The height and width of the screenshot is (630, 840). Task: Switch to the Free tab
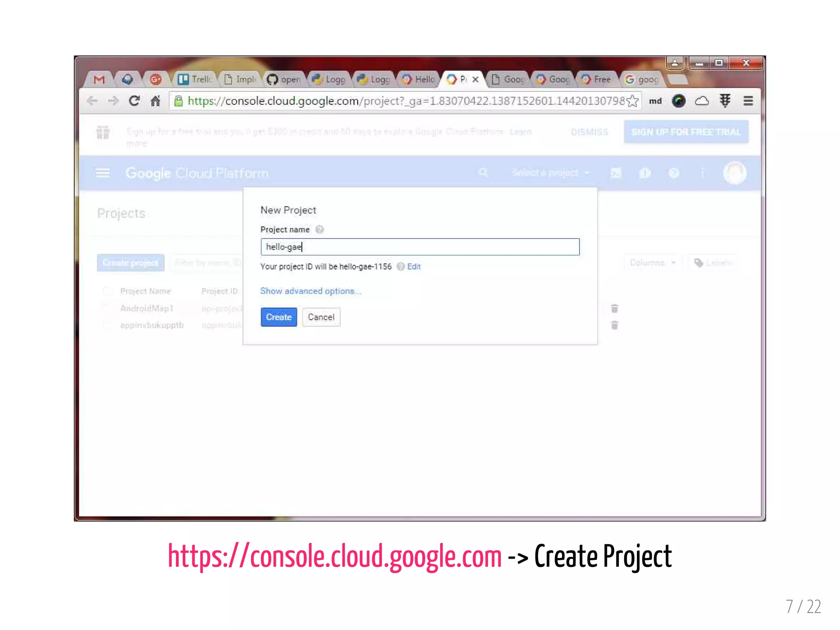pyautogui.click(x=597, y=79)
